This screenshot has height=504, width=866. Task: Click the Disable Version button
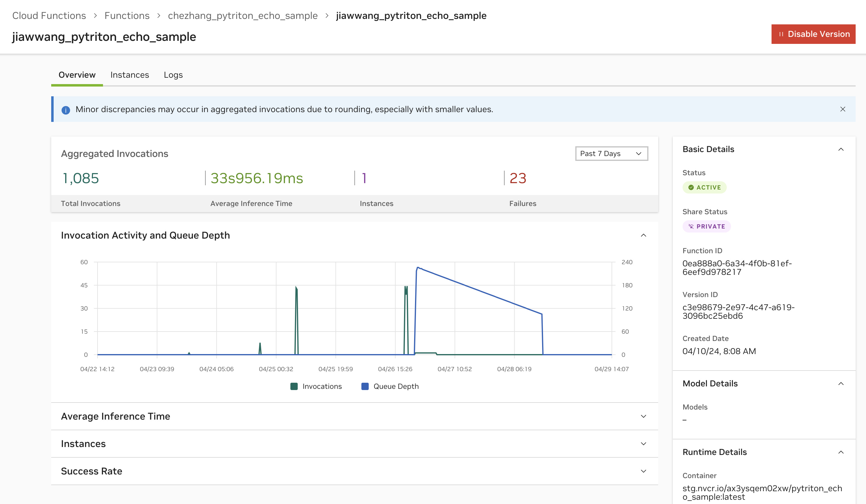(813, 34)
